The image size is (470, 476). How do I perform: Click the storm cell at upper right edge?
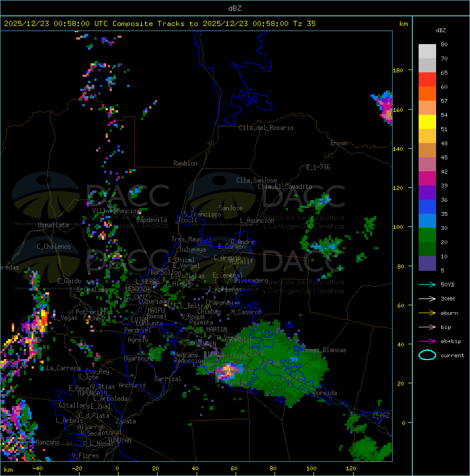pyautogui.click(x=384, y=107)
